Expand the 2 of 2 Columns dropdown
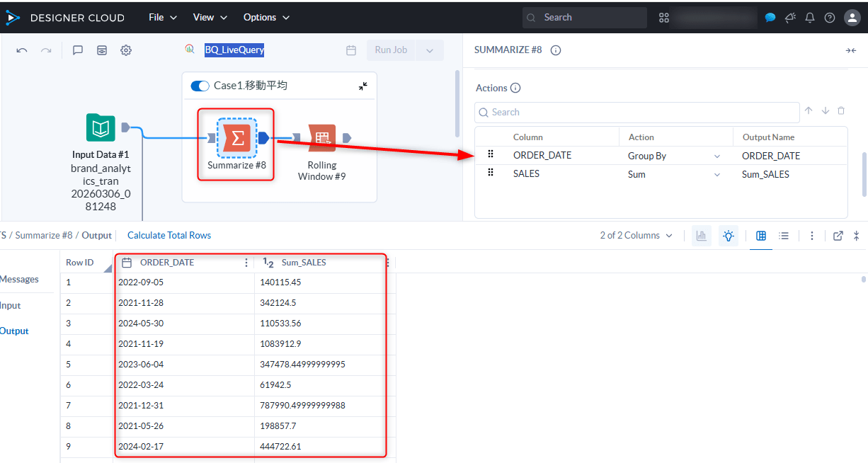 coord(635,236)
